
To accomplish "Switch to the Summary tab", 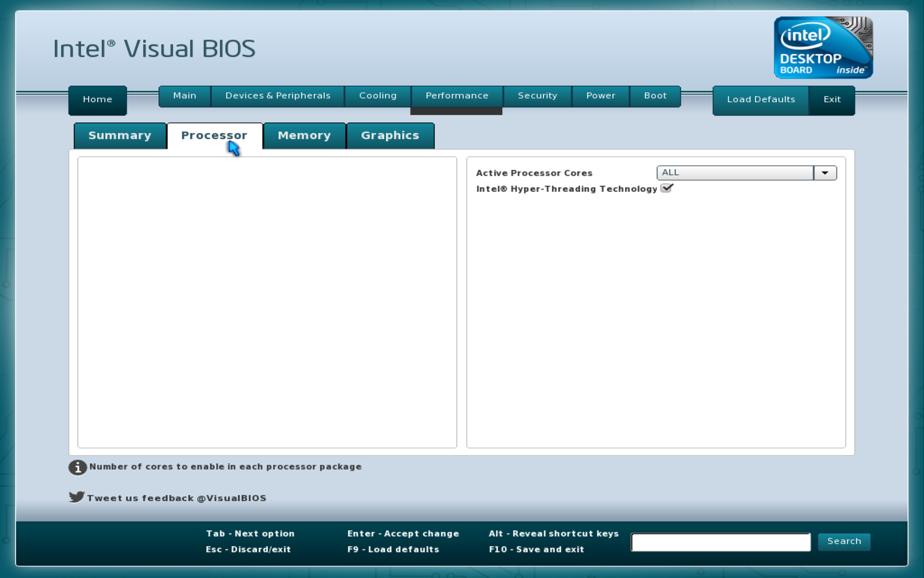I will [x=120, y=136].
